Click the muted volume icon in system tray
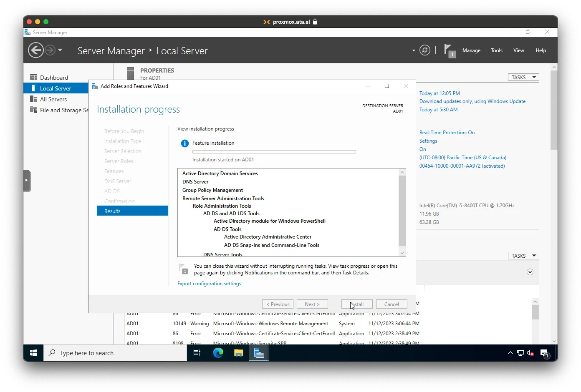The image size is (581, 392). [530, 353]
